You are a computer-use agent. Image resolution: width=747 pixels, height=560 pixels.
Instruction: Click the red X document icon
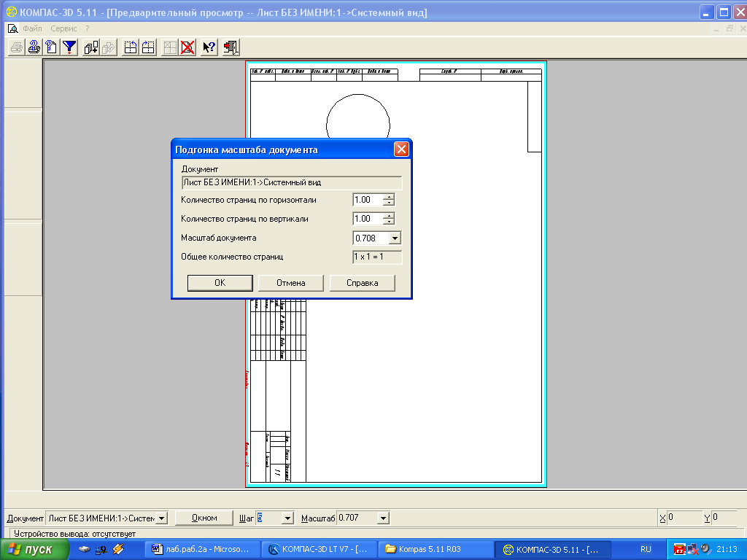click(187, 47)
